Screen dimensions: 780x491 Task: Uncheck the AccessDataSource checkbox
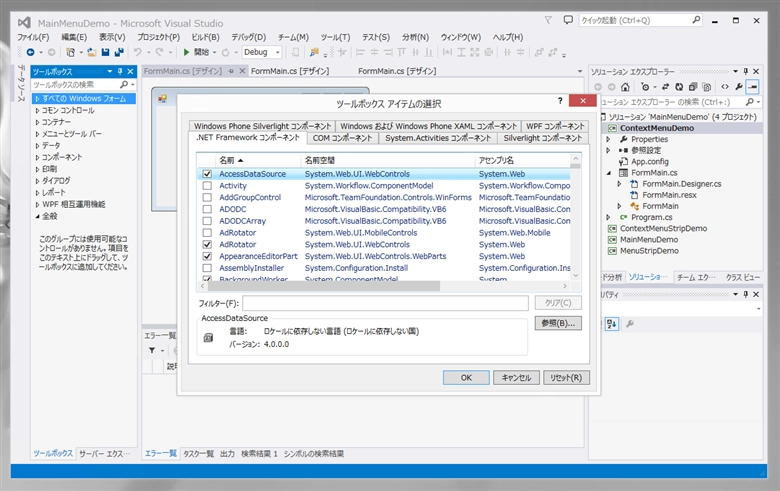pos(207,174)
